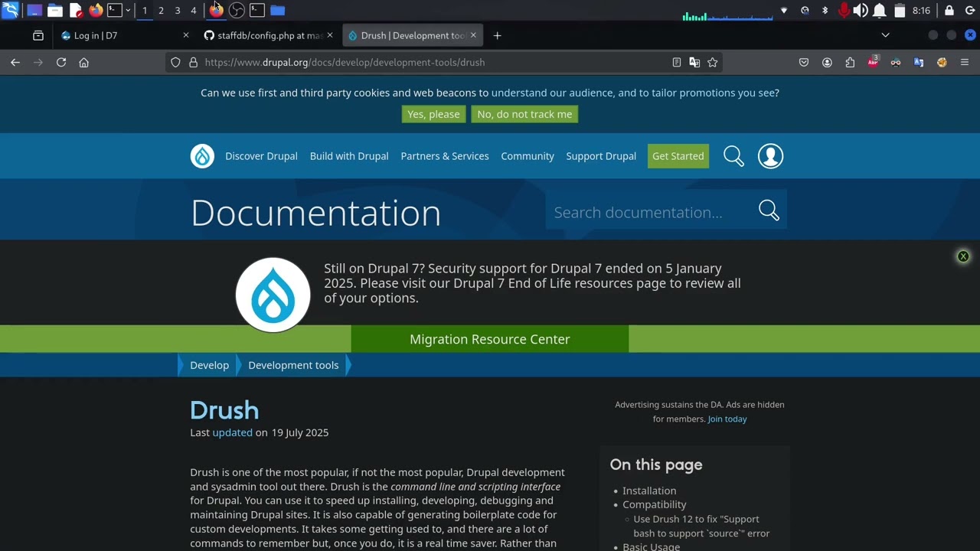980x551 pixels.
Task: Dismiss the Drupal 7 end-of-life banner
Action: [x=963, y=256]
